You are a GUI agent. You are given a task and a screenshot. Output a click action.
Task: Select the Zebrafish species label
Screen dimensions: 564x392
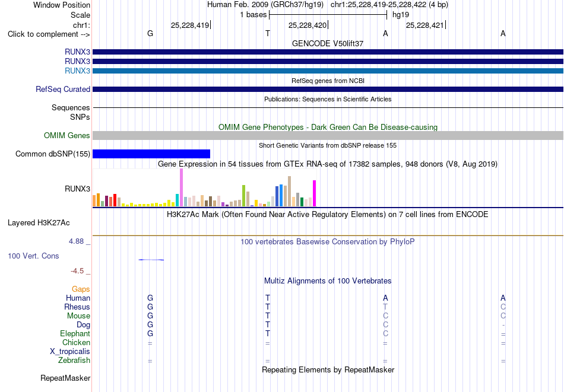(x=74, y=360)
